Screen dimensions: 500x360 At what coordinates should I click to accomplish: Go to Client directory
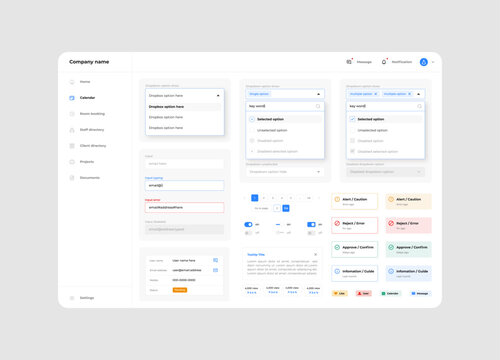(x=93, y=146)
